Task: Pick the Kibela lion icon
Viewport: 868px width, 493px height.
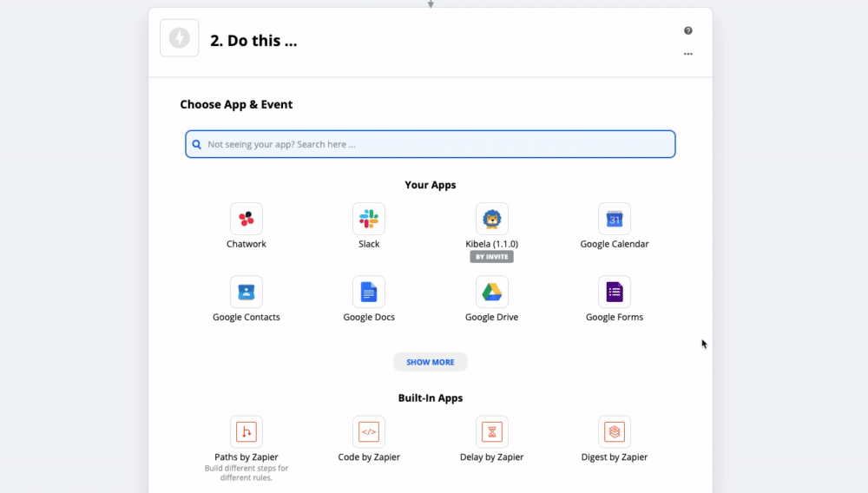Action: tap(491, 219)
